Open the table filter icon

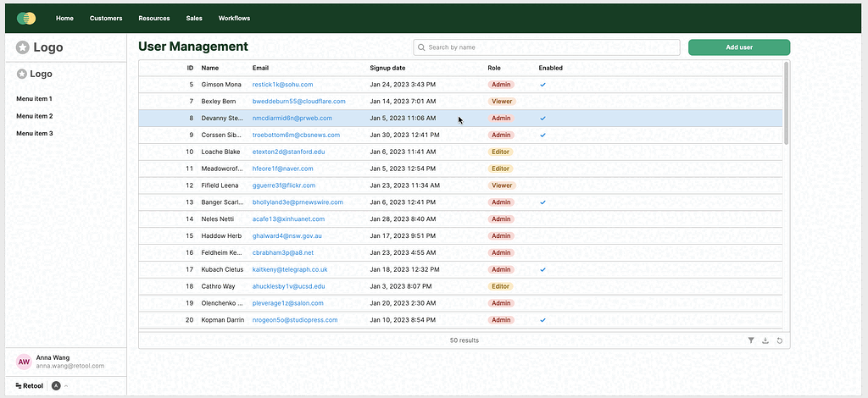751,340
